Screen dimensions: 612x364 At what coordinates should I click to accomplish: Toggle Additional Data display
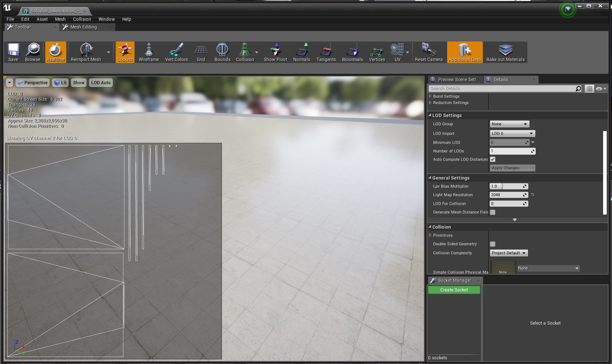pos(465,52)
